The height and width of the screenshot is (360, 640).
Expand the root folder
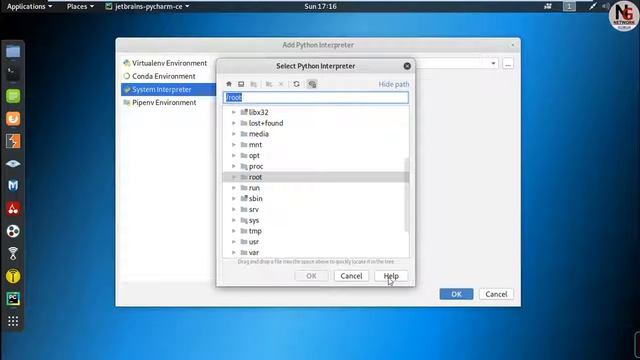click(234, 177)
